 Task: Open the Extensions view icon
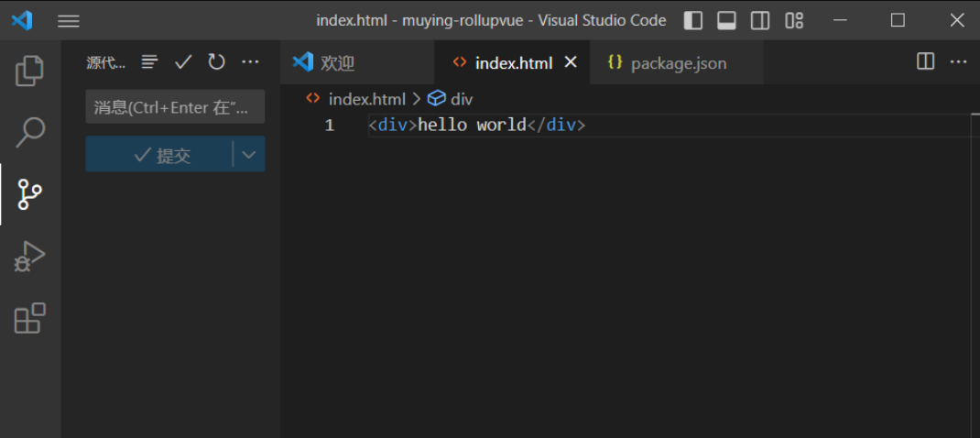tap(29, 319)
